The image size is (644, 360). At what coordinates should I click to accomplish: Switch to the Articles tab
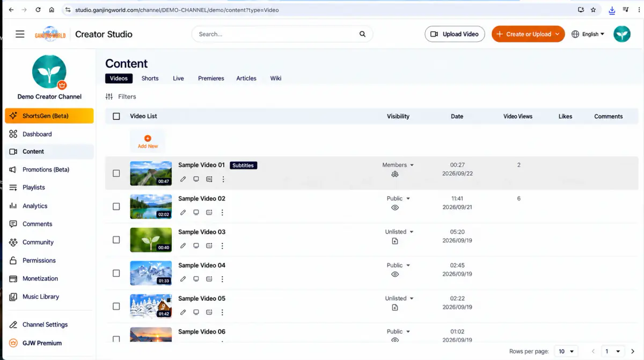click(246, 78)
